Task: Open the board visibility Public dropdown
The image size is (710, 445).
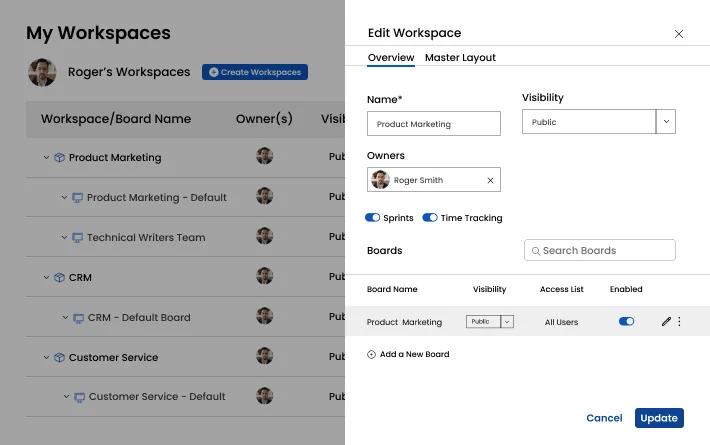Action: [x=507, y=322]
